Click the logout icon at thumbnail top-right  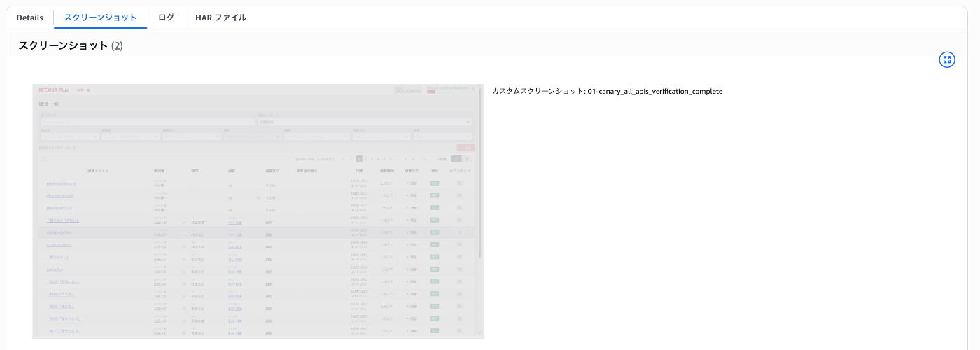point(473,90)
